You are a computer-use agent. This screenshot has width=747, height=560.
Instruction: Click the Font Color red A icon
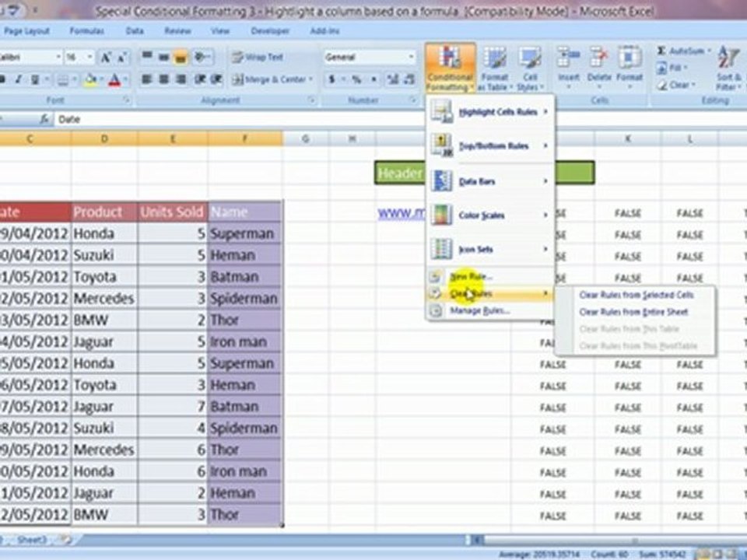[x=114, y=79]
